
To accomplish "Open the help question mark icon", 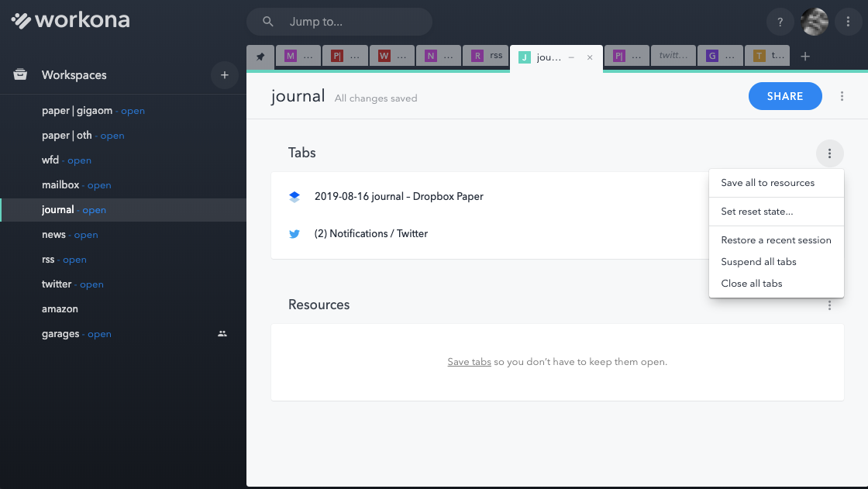I will [780, 22].
